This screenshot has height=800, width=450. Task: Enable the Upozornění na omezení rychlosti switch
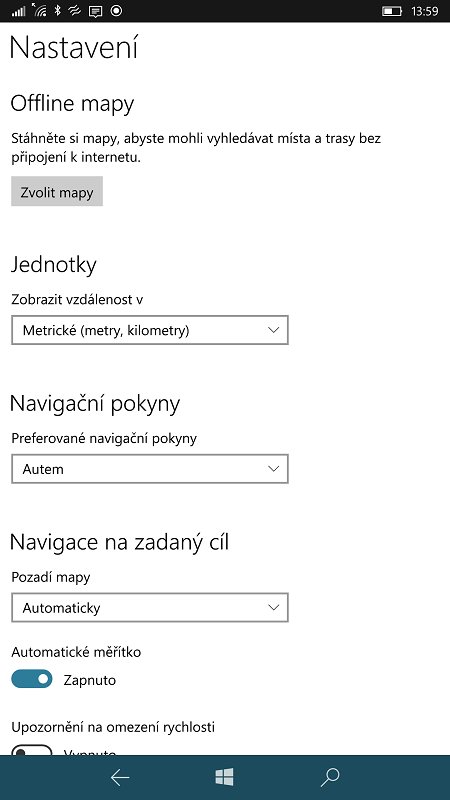pos(32,750)
